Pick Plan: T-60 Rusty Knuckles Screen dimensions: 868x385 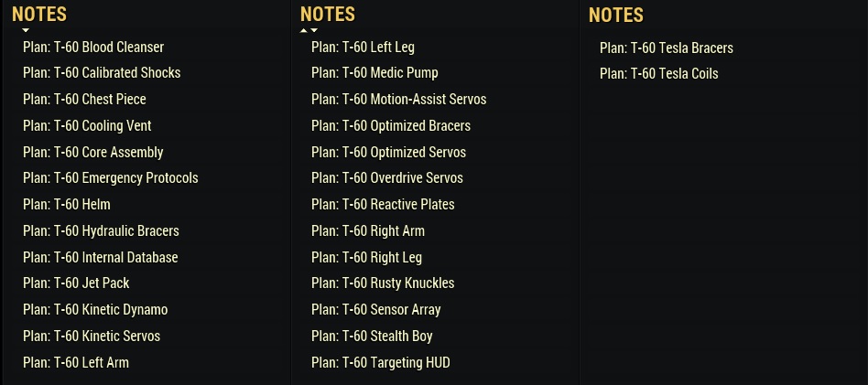383,283
